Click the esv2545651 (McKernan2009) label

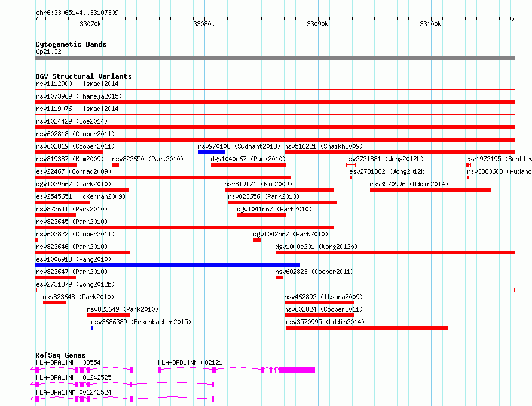(x=81, y=196)
